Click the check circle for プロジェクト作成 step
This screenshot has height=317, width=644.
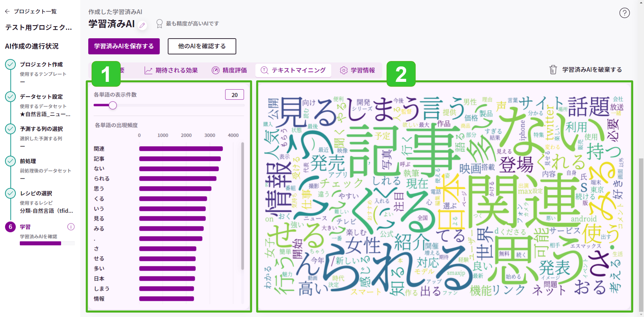[10, 64]
